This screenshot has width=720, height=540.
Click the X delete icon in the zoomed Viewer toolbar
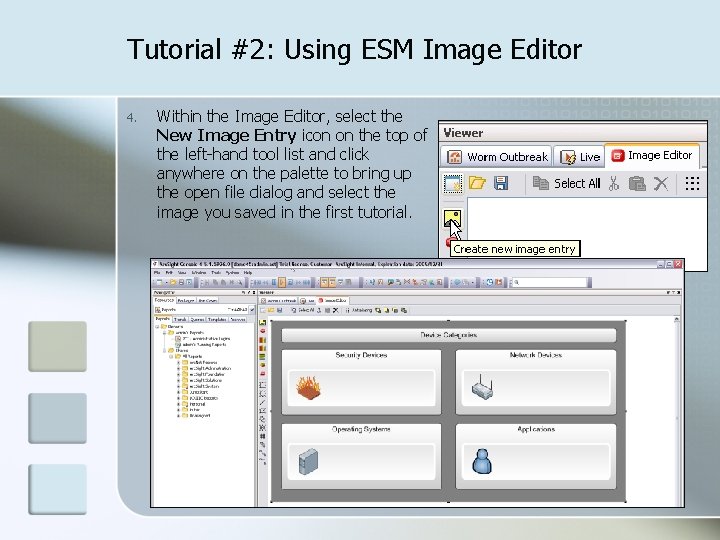661,184
